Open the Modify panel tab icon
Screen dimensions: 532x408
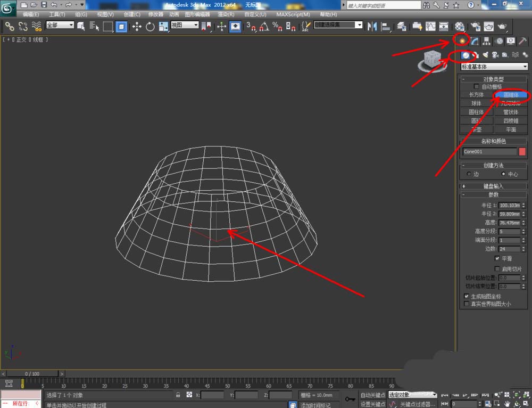click(x=475, y=41)
